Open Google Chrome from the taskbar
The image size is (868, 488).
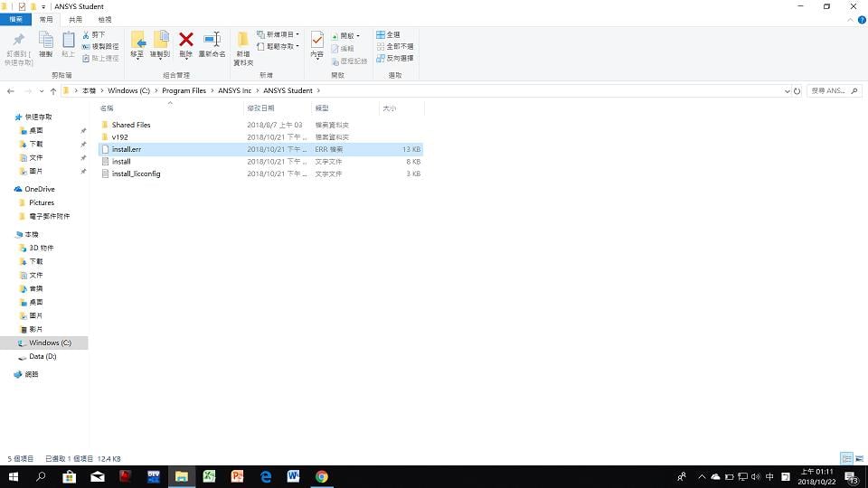coord(321,476)
